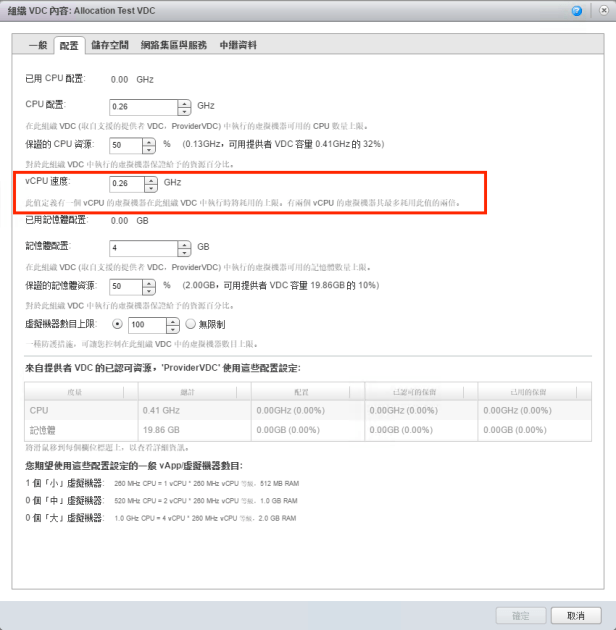This screenshot has width=616, height=630.
Task: Click the 記憶體配置 input field
Action: coord(142,247)
